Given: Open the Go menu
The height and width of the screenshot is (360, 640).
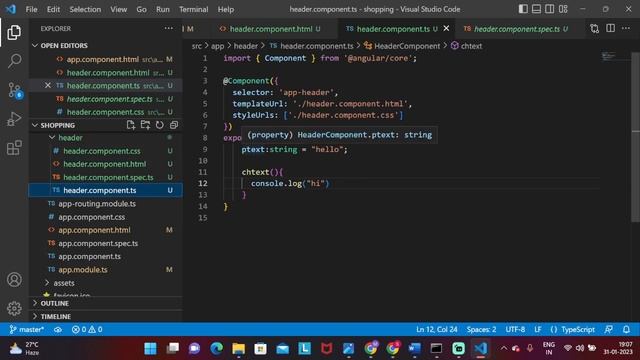Looking at the screenshot, I should click(x=141, y=9).
